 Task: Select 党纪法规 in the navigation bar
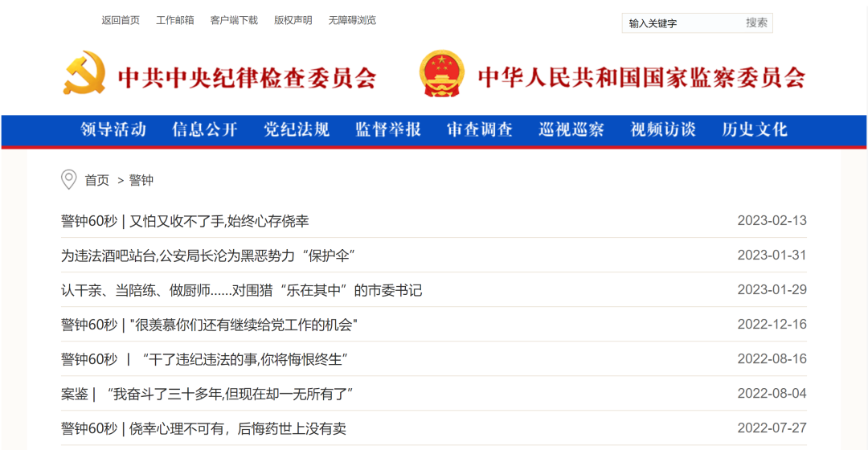click(297, 129)
